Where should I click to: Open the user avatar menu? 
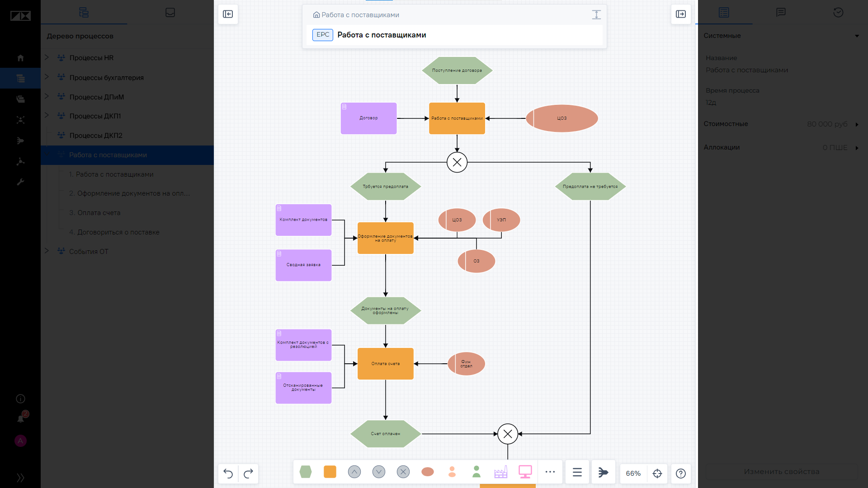pyautogui.click(x=20, y=441)
